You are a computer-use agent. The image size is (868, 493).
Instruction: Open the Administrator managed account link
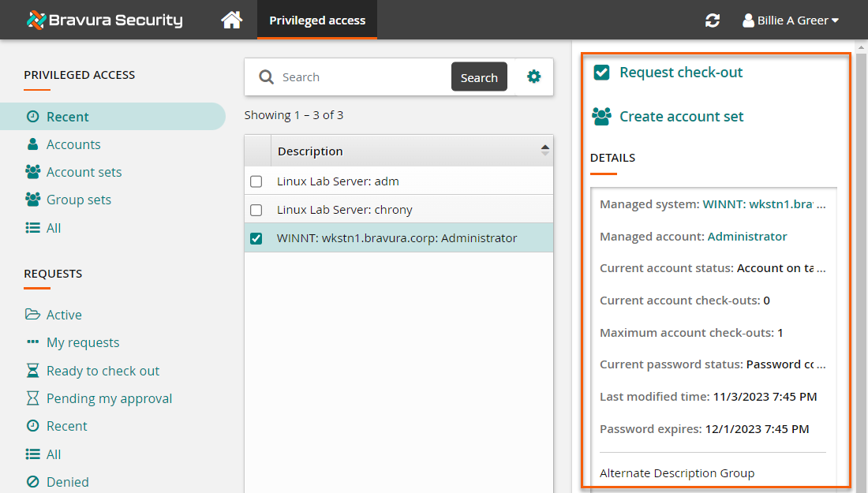[747, 237]
